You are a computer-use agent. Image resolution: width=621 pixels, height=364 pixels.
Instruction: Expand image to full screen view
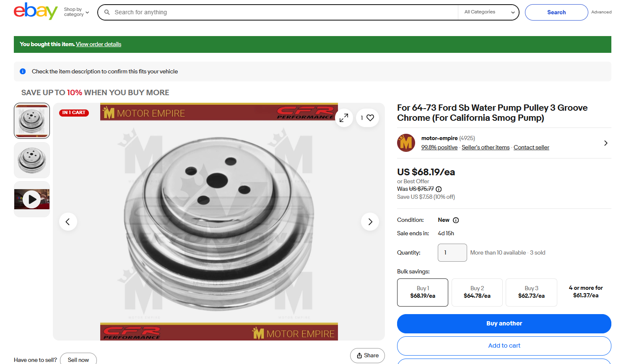coord(344,118)
